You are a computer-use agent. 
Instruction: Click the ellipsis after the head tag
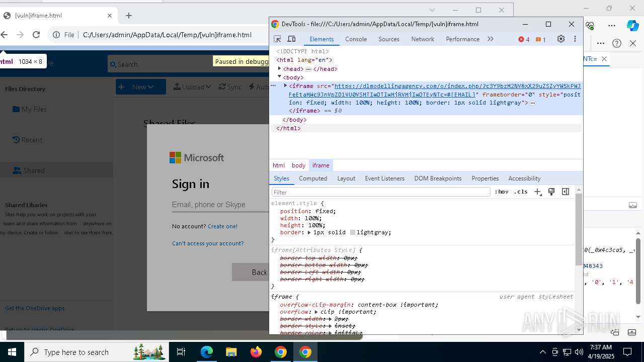tap(308, 69)
